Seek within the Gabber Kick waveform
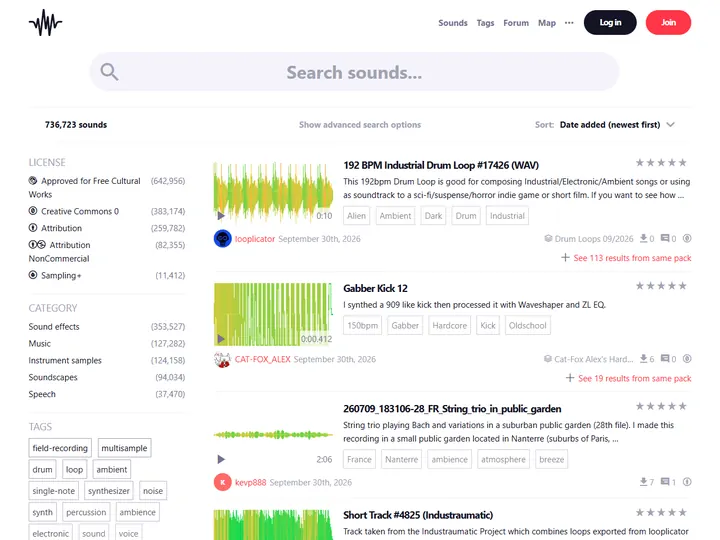This screenshot has width=720, height=540. tap(274, 314)
